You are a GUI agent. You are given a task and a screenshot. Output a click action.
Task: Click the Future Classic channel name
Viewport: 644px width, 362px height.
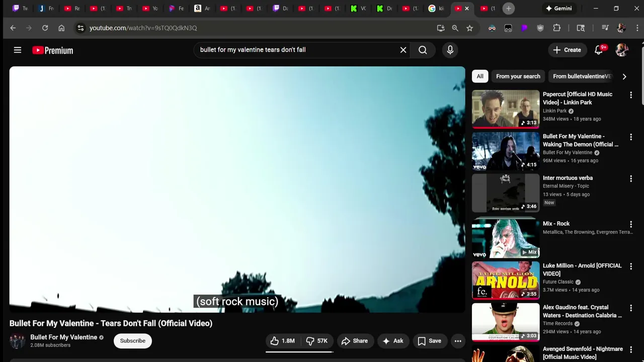(x=558, y=282)
